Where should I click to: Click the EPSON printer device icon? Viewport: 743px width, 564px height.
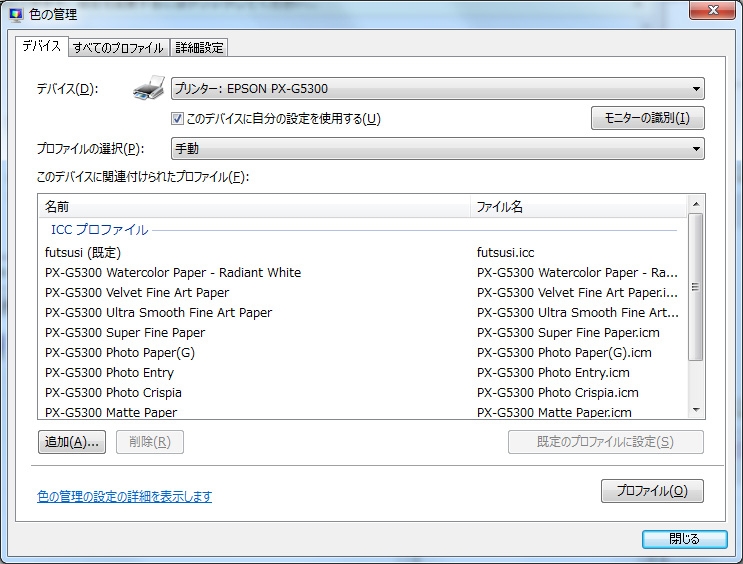click(149, 88)
